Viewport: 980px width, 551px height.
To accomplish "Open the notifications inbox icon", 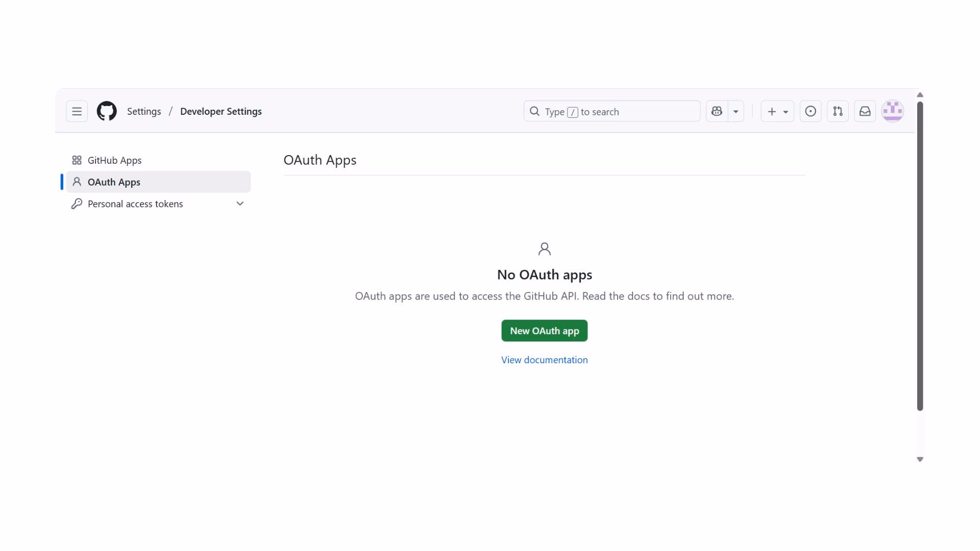I will [865, 111].
